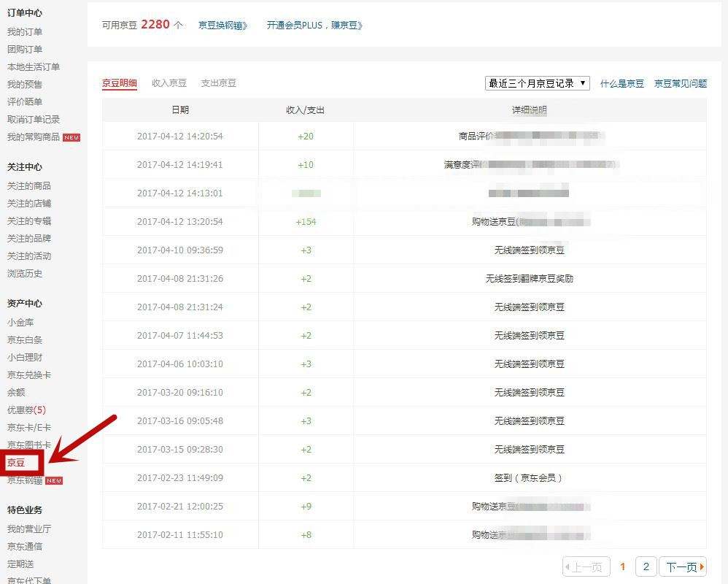The width and height of the screenshot is (728, 584).
Task: Click date 2017-04-12 14:20:54
Action: tap(180, 136)
